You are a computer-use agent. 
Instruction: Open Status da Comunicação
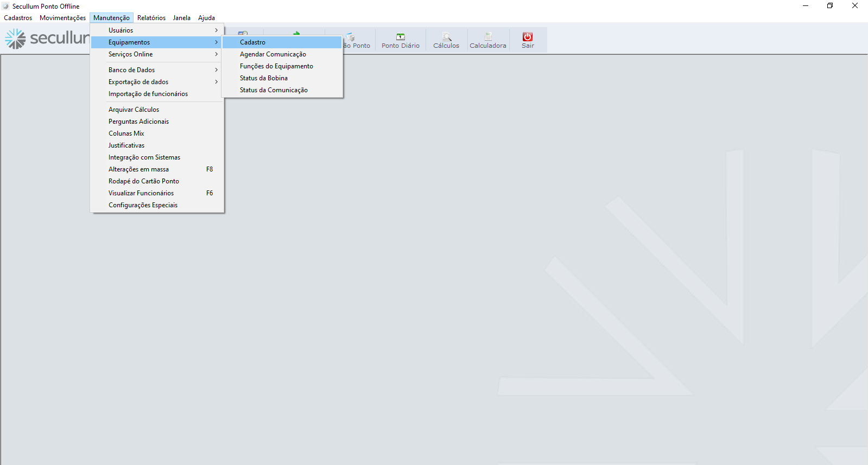pos(274,90)
